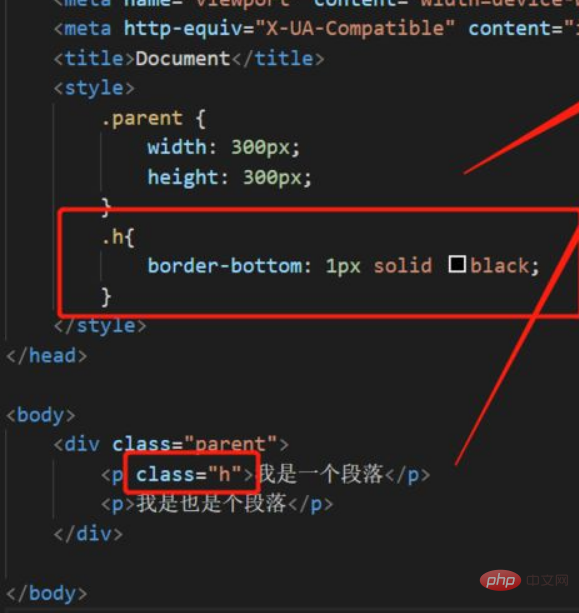
Task: Click the solid keyword in border rule
Action: [x=403, y=266]
